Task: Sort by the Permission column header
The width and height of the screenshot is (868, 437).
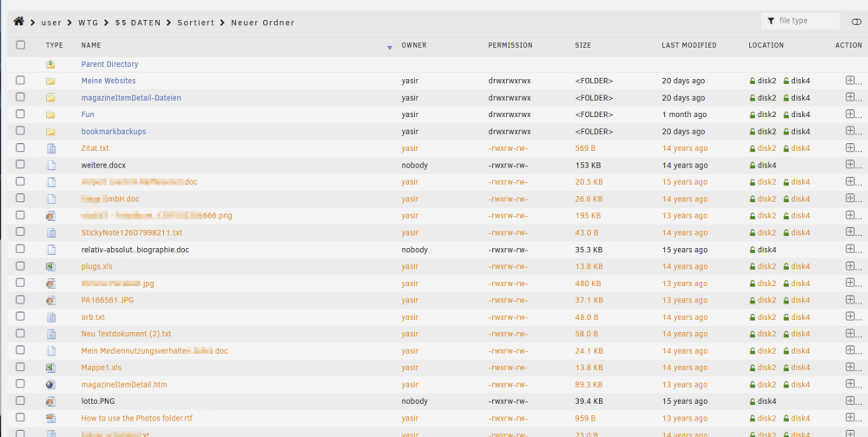Action: [x=510, y=45]
